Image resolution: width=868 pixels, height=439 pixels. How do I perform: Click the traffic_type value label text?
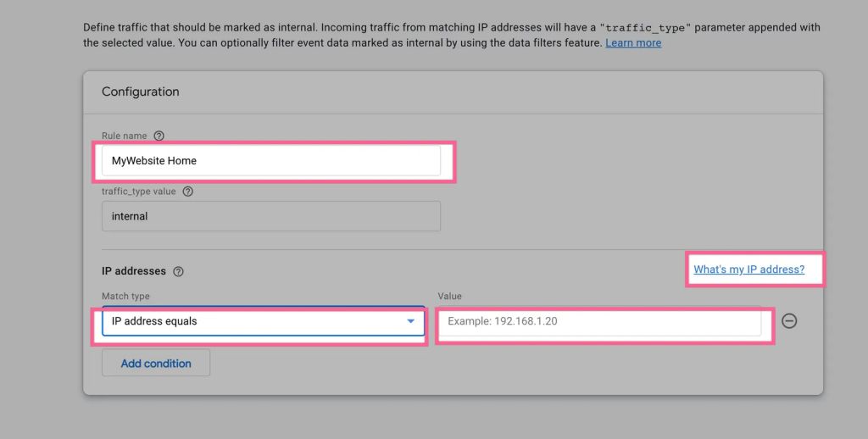click(139, 191)
